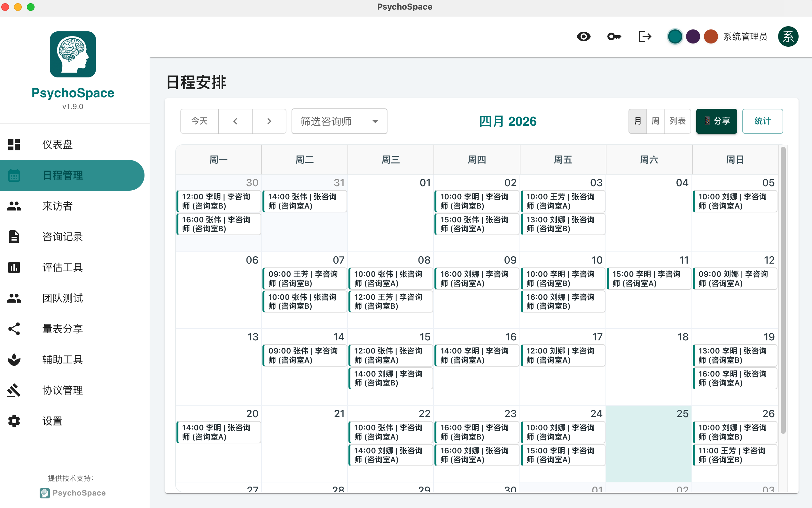Open the dashboard grid icon 仪表盘
Viewport: 812px width, 508px height.
click(x=14, y=145)
